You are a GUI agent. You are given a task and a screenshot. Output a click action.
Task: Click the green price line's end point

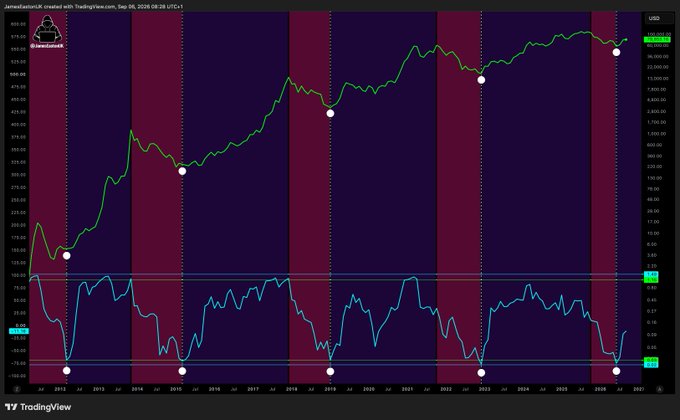point(626,39)
